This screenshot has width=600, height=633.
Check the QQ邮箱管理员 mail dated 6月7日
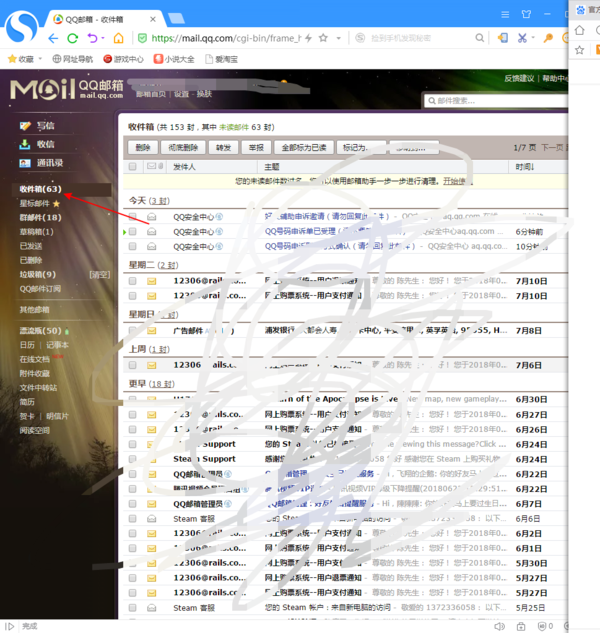click(x=132, y=504)
